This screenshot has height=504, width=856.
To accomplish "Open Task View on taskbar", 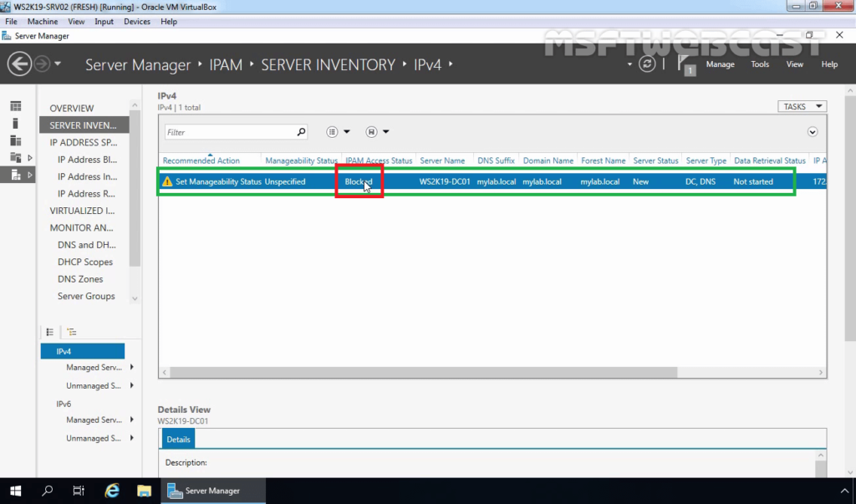I will [79, 491].
